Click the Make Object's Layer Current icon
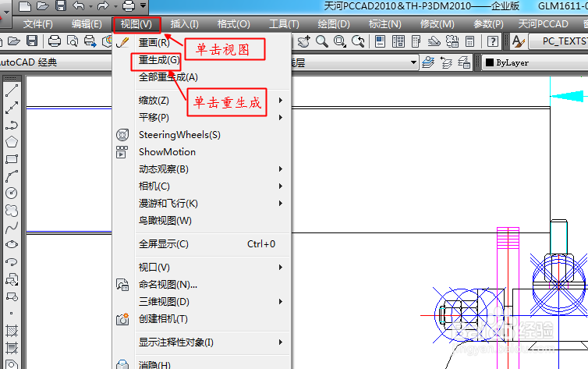 tap(428, 62)
